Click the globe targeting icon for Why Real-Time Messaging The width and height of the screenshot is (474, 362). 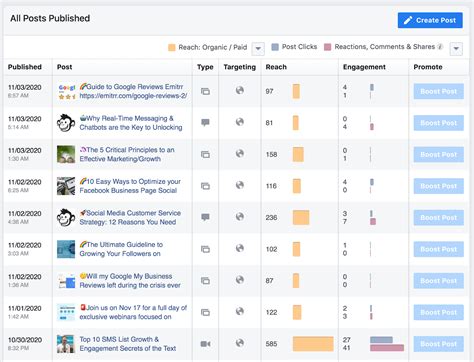tap(240, 122)
